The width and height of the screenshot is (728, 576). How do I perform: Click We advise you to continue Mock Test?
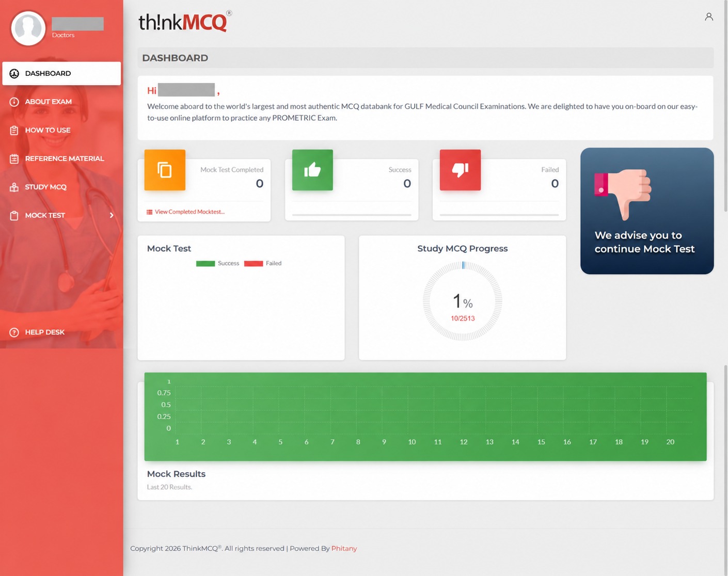click(x=644, y=242)
